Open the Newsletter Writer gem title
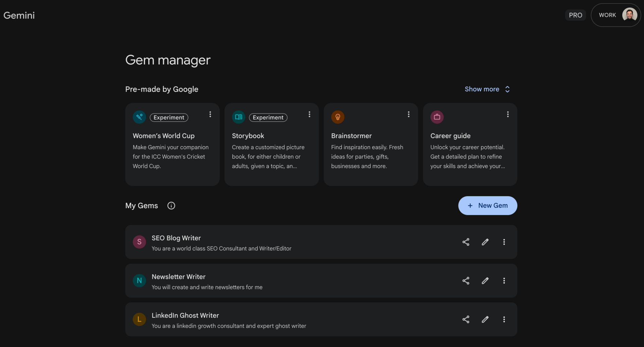 coord(178,277)
